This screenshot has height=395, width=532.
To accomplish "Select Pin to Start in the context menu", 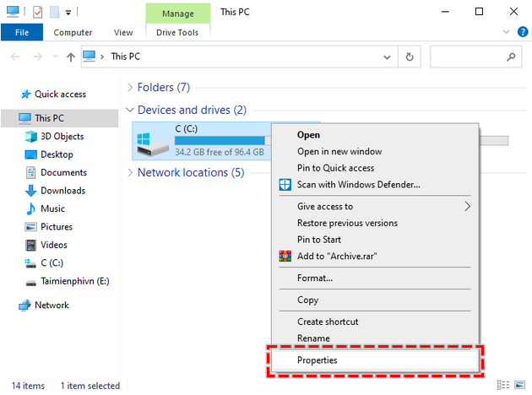I will coord(375,240).
